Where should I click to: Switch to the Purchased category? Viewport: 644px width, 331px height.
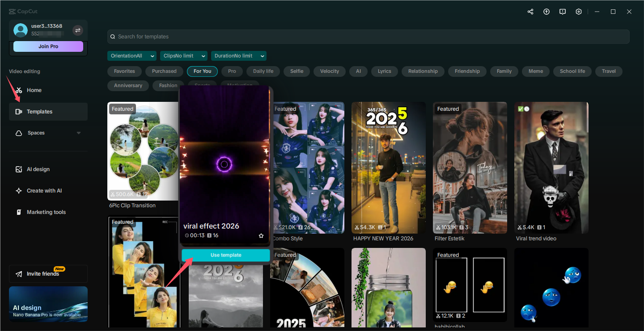tap(164, 71)
